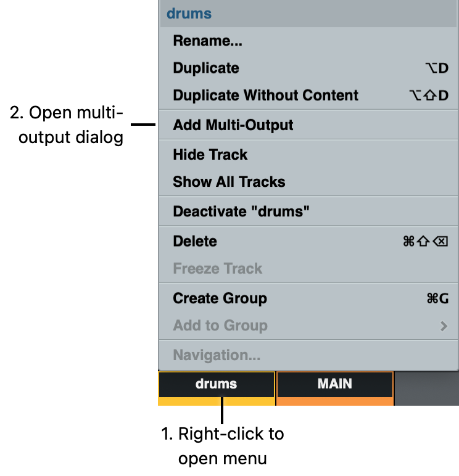Select the drums channel name label
459x476 pixels.
pos(216,384)
